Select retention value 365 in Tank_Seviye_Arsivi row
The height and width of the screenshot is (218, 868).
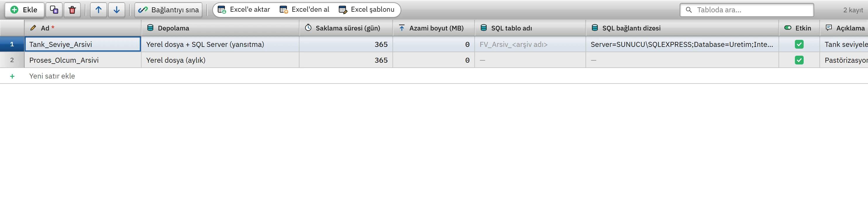[346, 44]
